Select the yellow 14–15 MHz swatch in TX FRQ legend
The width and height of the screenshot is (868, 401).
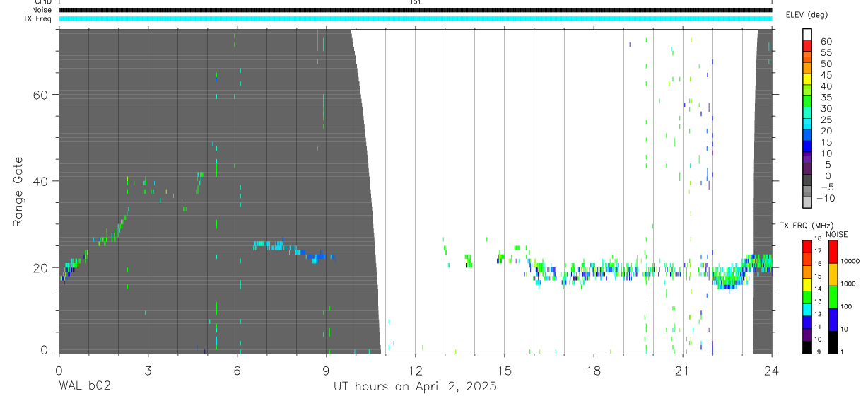tap(807, 284)
